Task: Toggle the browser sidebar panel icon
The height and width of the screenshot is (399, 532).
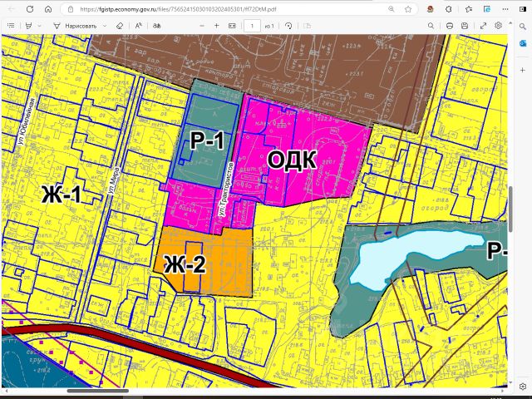Action: pos(523,9)
